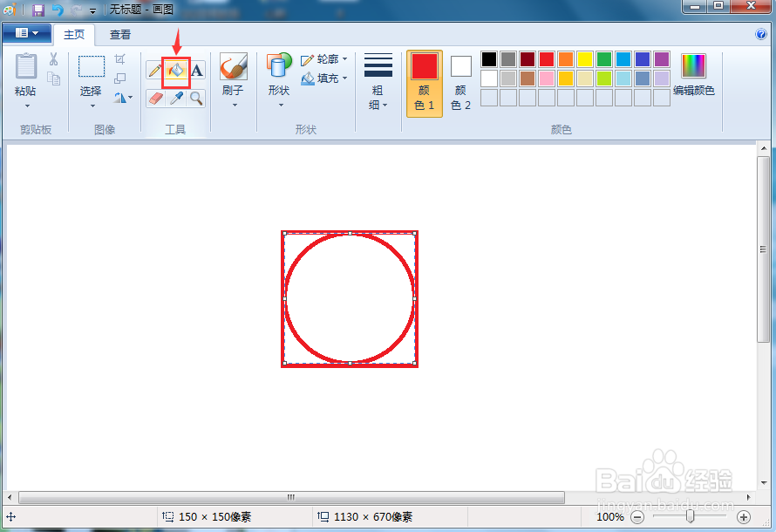This screenshot has width=776, height=532.
Task: Open the Fill (填充) dropdown
Action: (324, 78)
